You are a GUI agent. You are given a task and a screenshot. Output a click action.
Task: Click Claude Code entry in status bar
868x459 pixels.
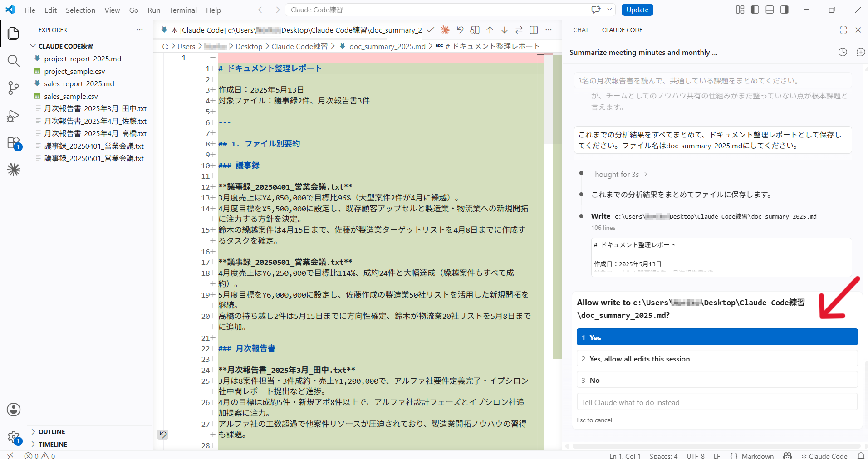click(824, 455)
